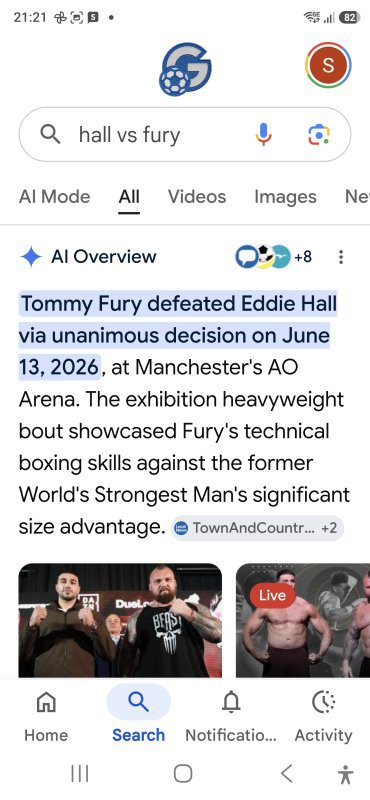Open the account profile avatar 'S'
This screenshot has height=800, width=370.
click(x=328, y=65)
